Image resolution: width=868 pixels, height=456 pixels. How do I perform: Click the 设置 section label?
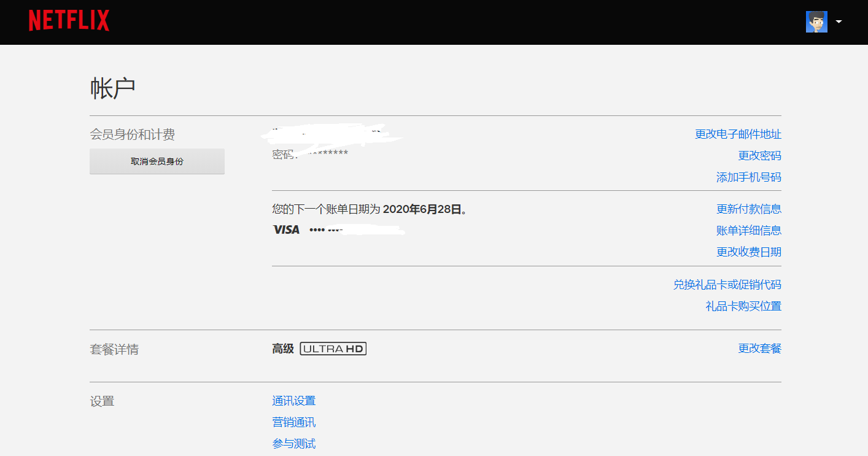click(102, 401)
